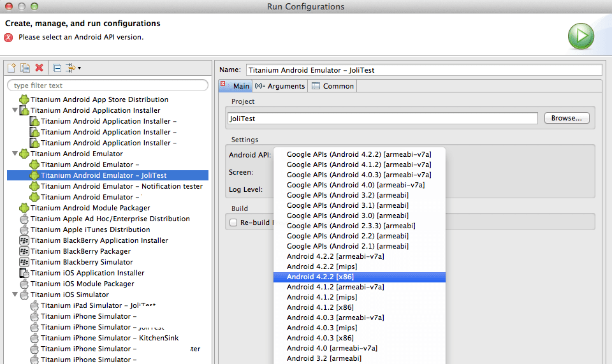612x364 pixels.
Task: Pick Android 4.1.2 [armeabi-v7a] option
Action: click(360, 287)
